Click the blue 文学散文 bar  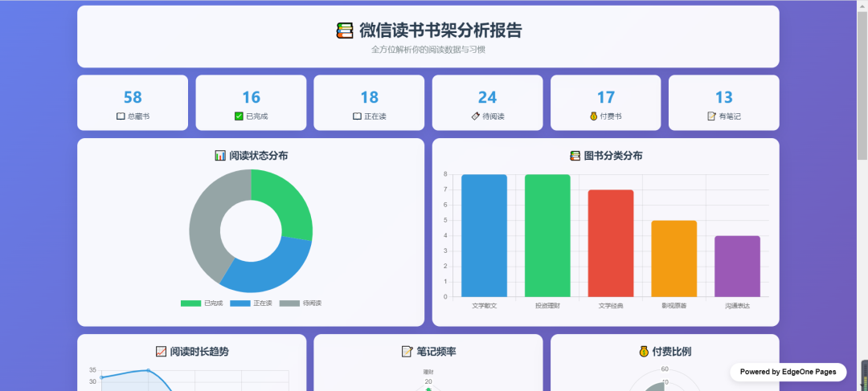484,235
